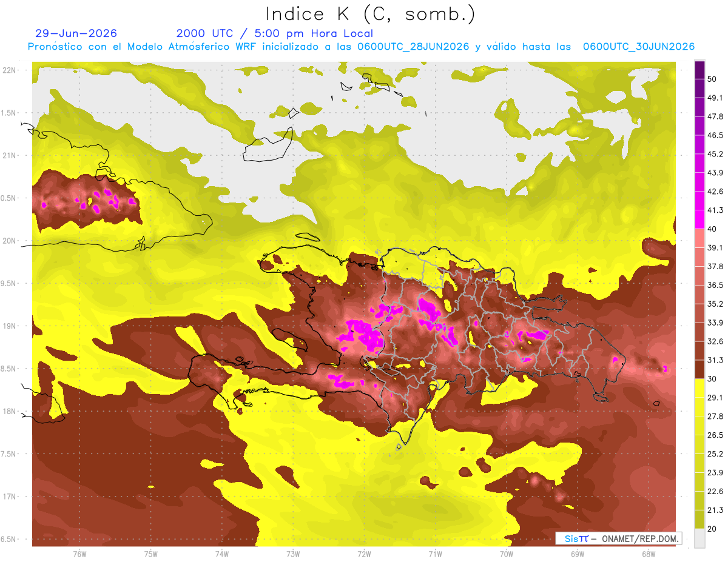Click the colorbar value 26.5
Screen dimensions: 728x562
(715, 435)
